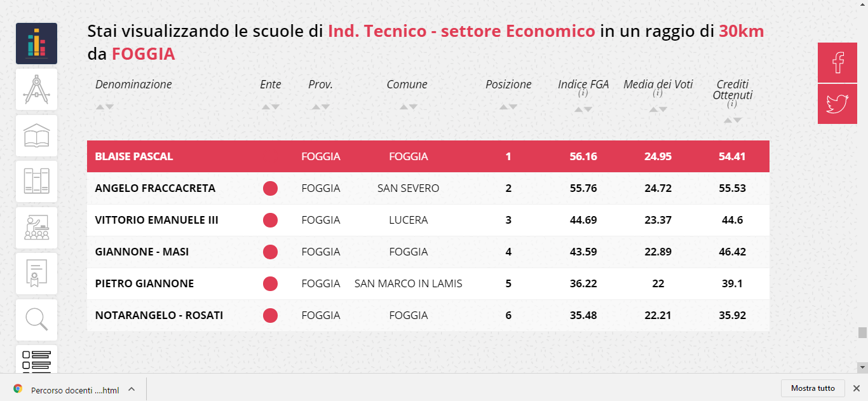This screenshot has height=401, width=868.
Task: Open the BLAISE PASCAL school row
Action: pos(134,156)
